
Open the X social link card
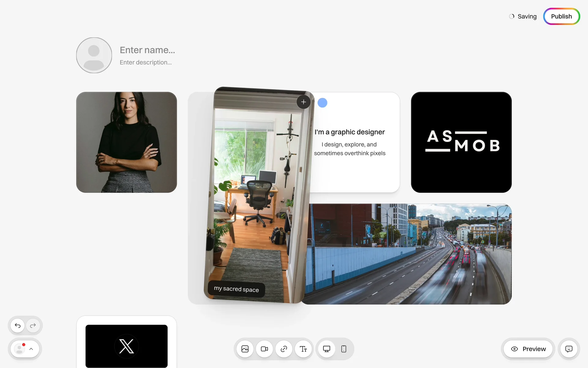pos(126,346)
